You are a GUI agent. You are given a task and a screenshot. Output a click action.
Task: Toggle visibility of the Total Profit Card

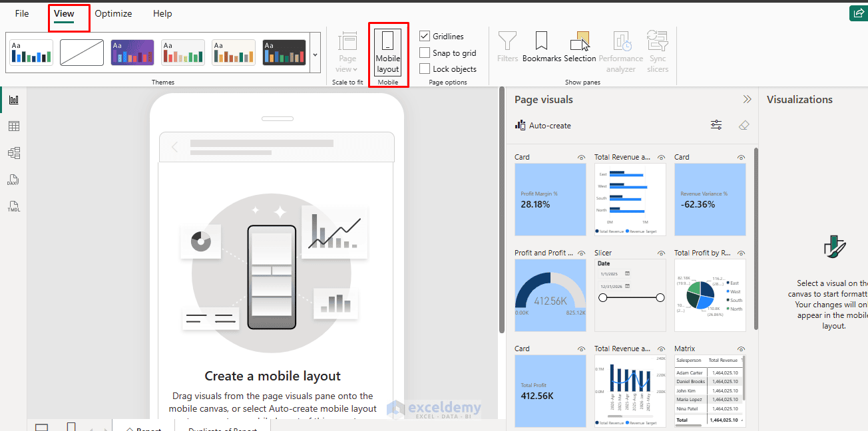click(x=581, y=349)
